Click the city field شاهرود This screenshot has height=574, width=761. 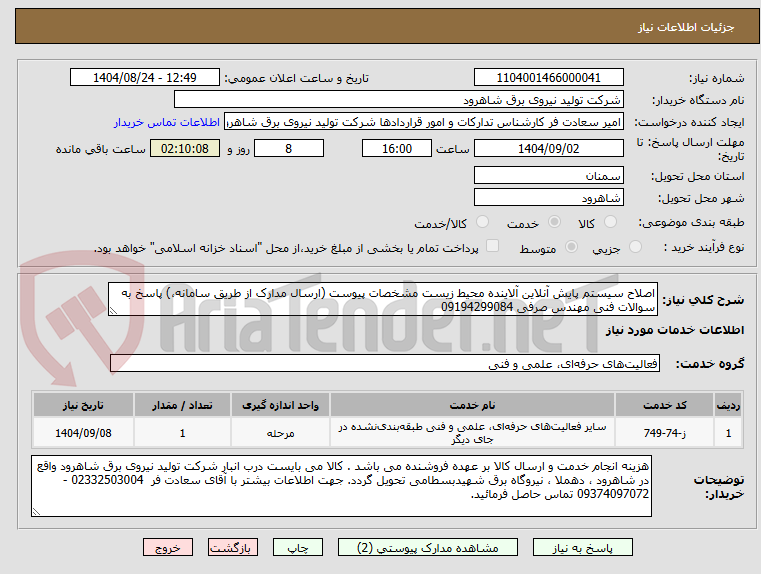[548, 197]
